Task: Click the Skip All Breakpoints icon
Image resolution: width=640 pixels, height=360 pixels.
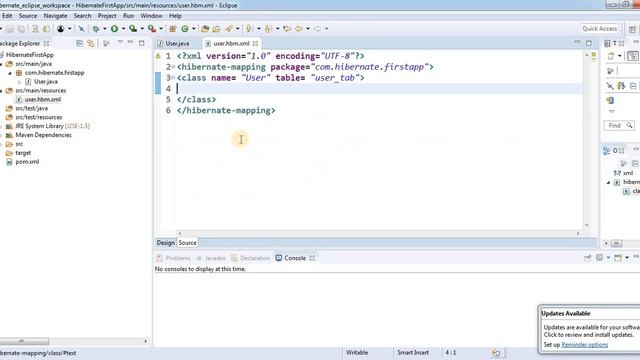Action: [x=81, y=29]
